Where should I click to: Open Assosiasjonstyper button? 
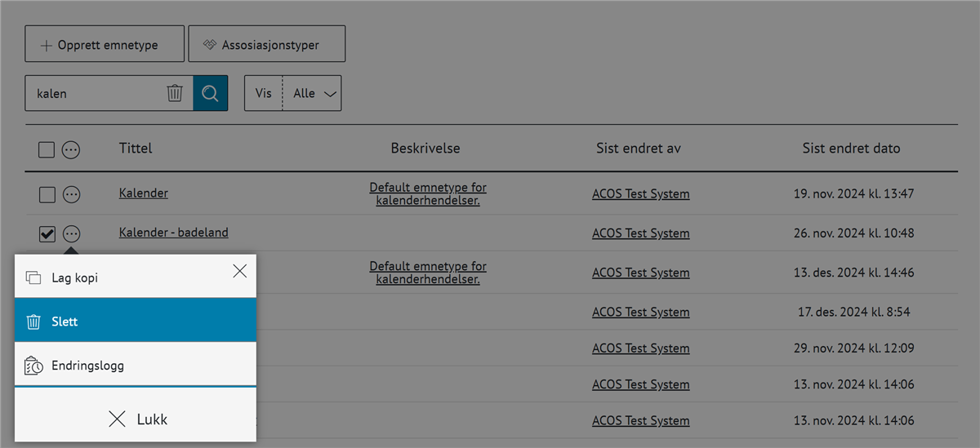(267, 46)
